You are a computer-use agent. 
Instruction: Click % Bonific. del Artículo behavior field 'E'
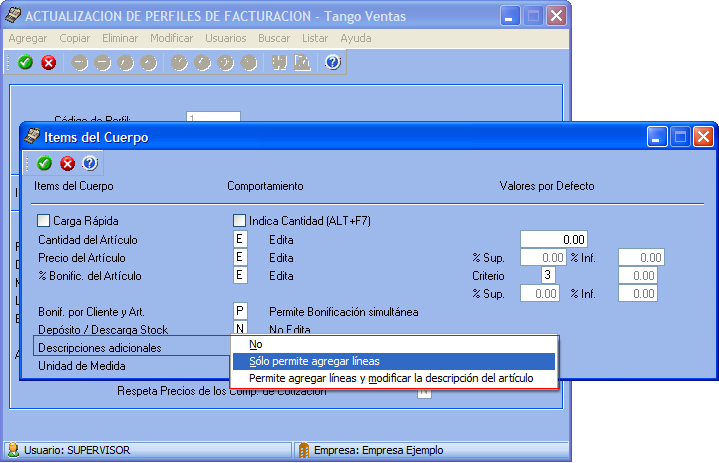click(240, 276)
